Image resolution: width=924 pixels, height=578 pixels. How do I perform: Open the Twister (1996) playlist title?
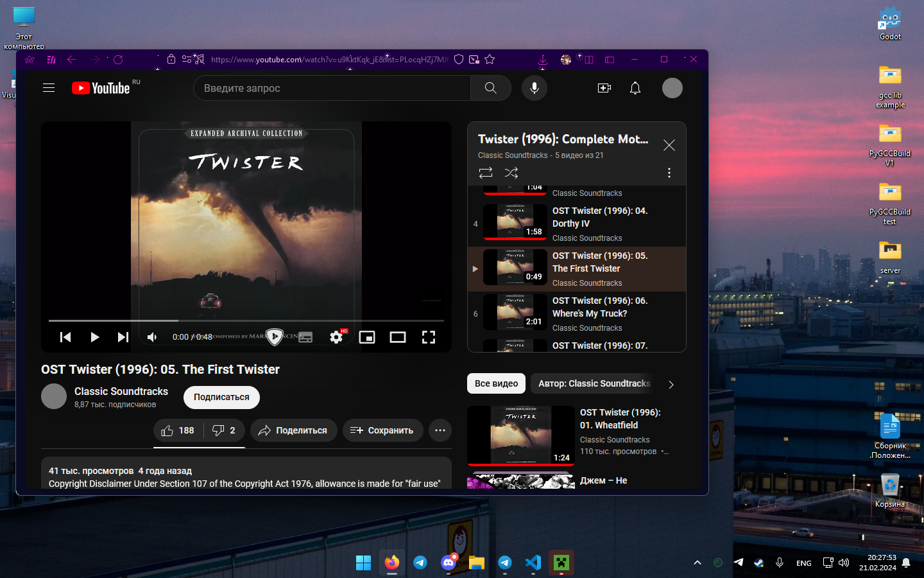tap(563, 139)
